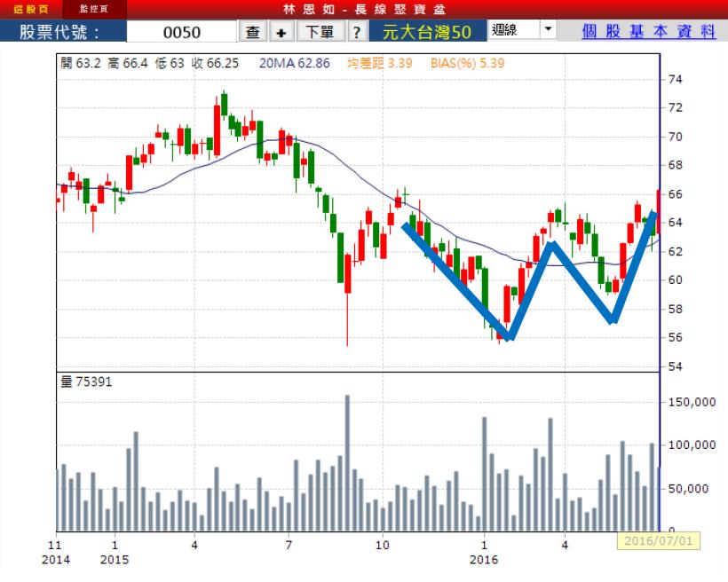Click the price axis label 62

tap(675, 252)
